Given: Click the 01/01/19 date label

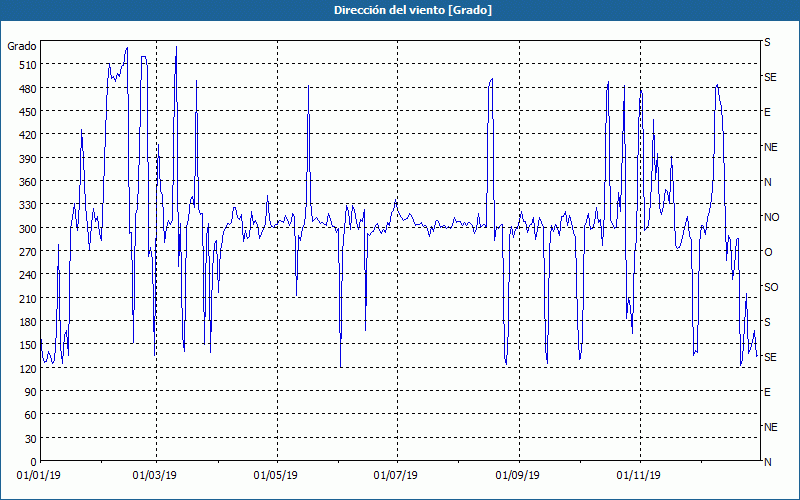Looking at the screenshot, I should pyautogui.click(x=39, y=476).
